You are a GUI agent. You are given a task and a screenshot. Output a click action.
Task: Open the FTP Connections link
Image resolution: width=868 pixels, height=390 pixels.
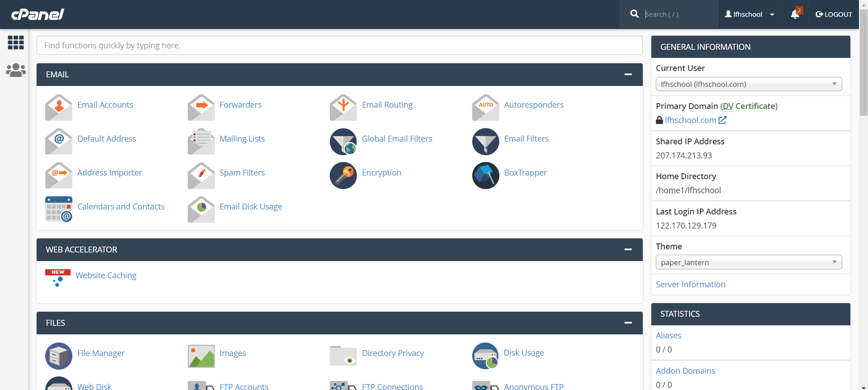coord(392,386)
